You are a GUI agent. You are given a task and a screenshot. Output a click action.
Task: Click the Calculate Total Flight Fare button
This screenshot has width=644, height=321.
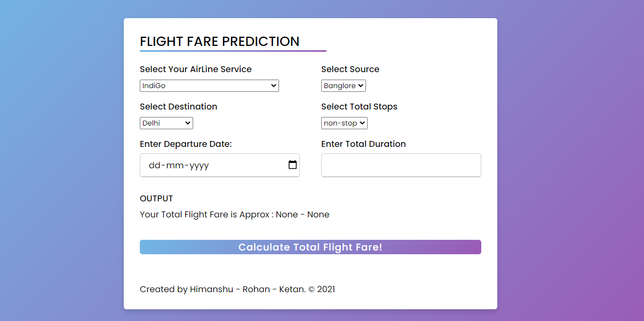coord(310,247)
